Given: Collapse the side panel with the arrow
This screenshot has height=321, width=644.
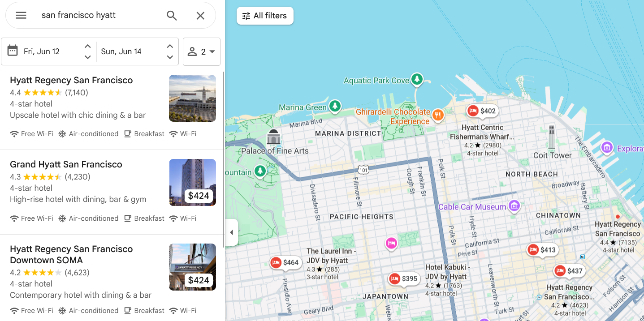Looking at the screenshot, I should [231, 232].
